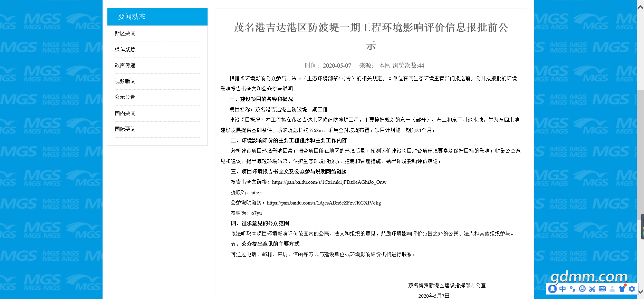Click the signature 茂名博贺新港区建设指挥部办公室
644x299 pixels.
[x=447, y=285]
